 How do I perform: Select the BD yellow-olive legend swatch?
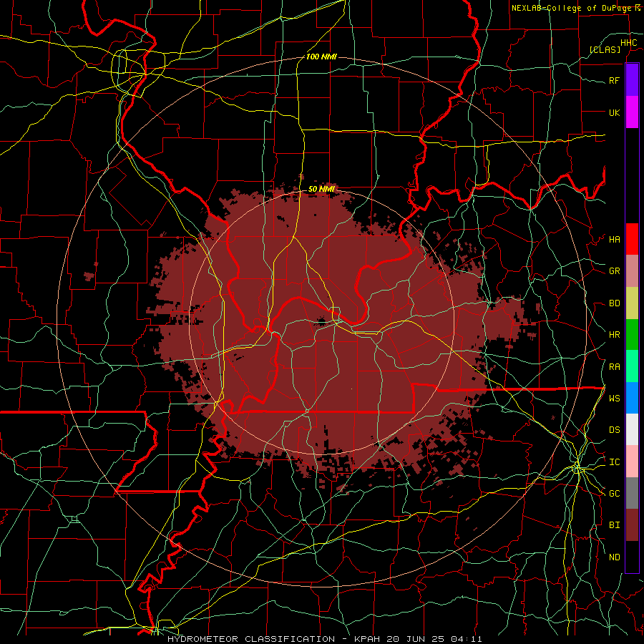click(632, 303)
